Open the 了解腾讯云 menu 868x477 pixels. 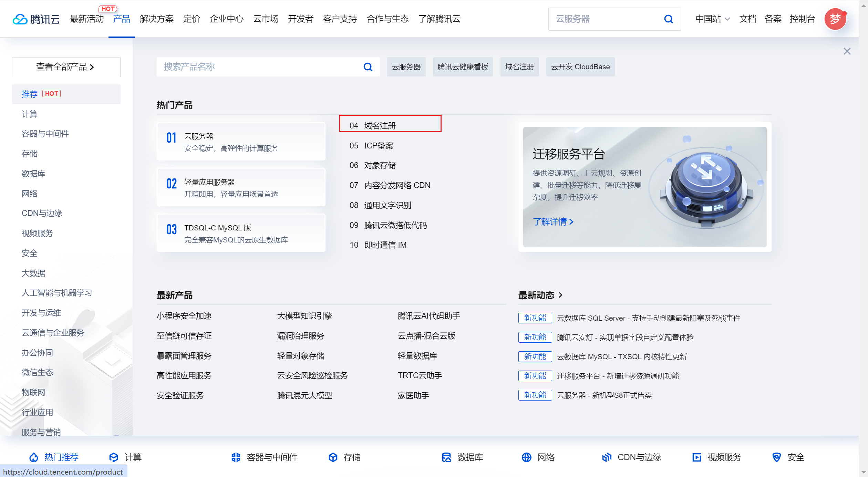tap(440, 19)
